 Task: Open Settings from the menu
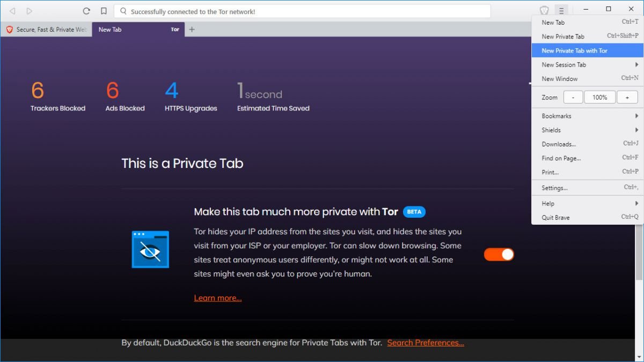click(588, 188)
